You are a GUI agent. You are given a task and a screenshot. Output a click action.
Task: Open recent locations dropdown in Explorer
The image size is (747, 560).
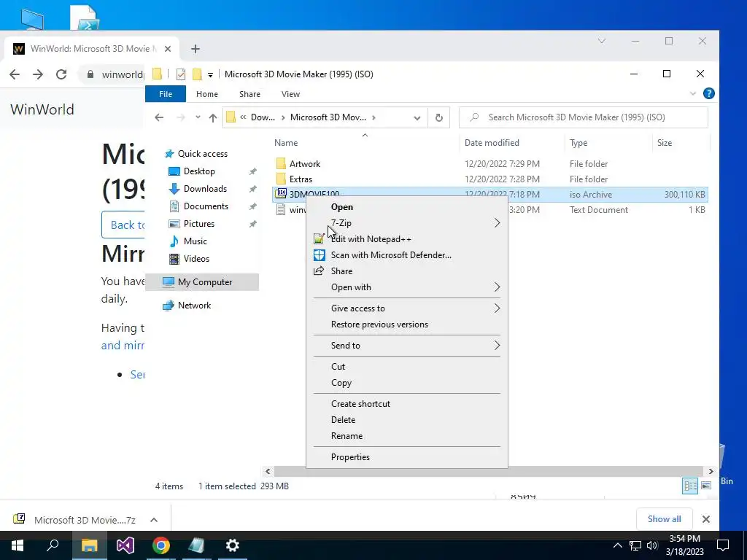[198, 117]
